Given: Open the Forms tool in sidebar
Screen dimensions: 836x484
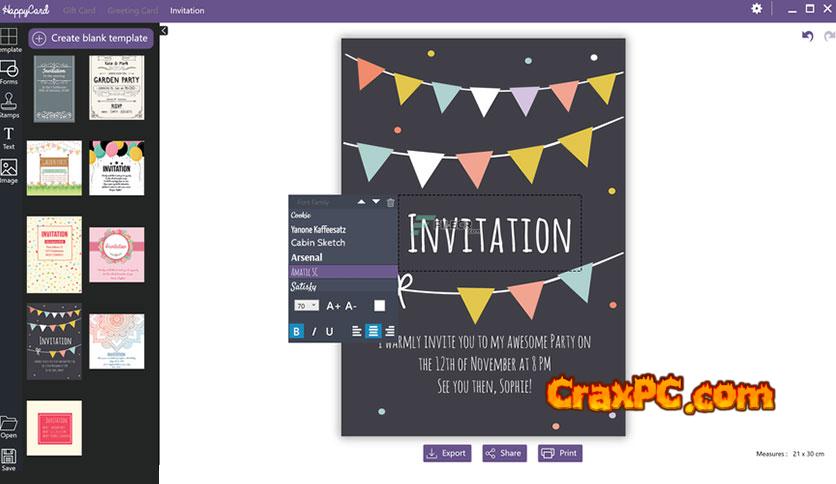Looking at the screenshot, I should click(9, 72).
